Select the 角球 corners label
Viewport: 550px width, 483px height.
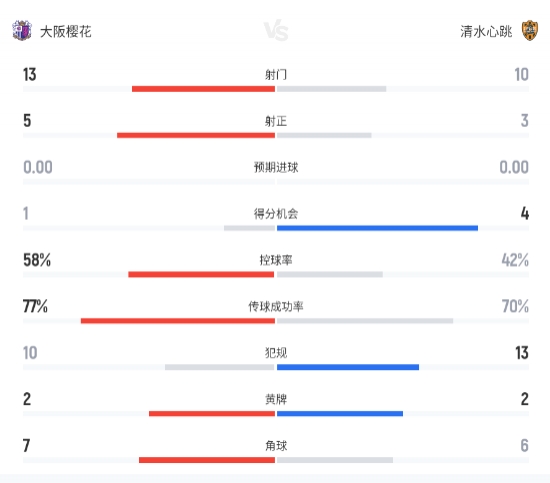276,445
